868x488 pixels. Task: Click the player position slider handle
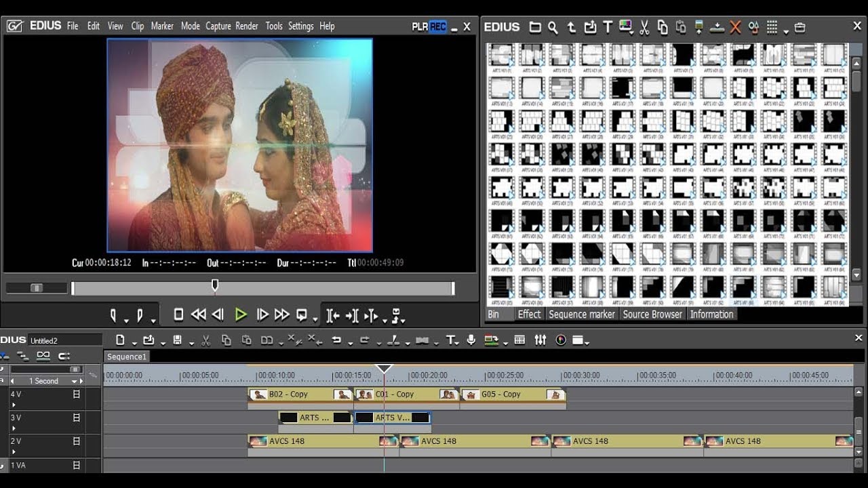[215, 285]
